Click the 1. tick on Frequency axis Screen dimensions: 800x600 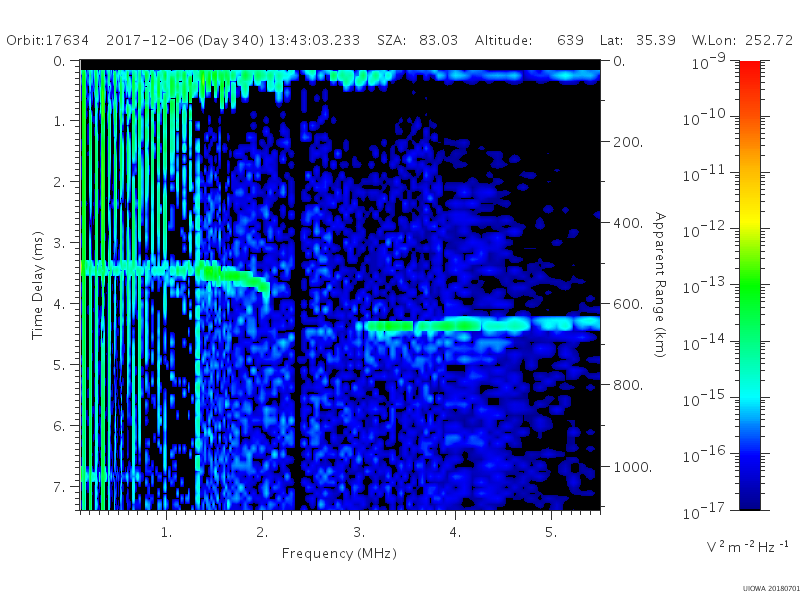[166, 532]
